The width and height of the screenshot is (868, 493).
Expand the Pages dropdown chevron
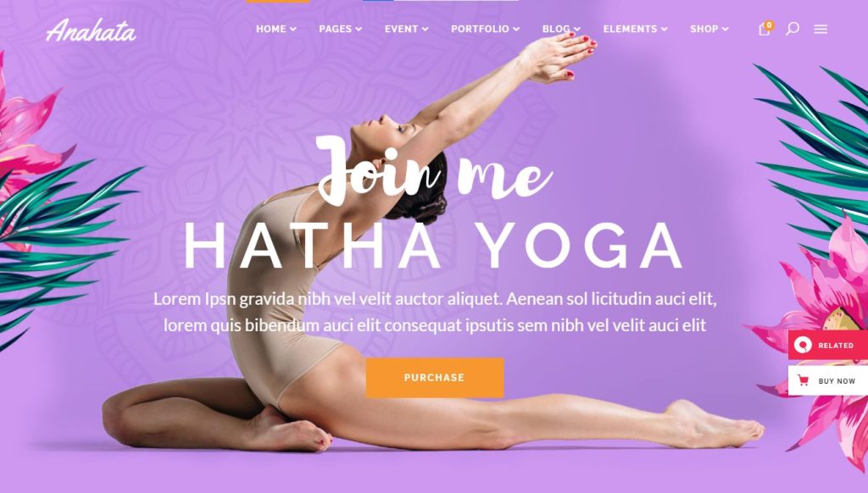click(x=359, y=30)
